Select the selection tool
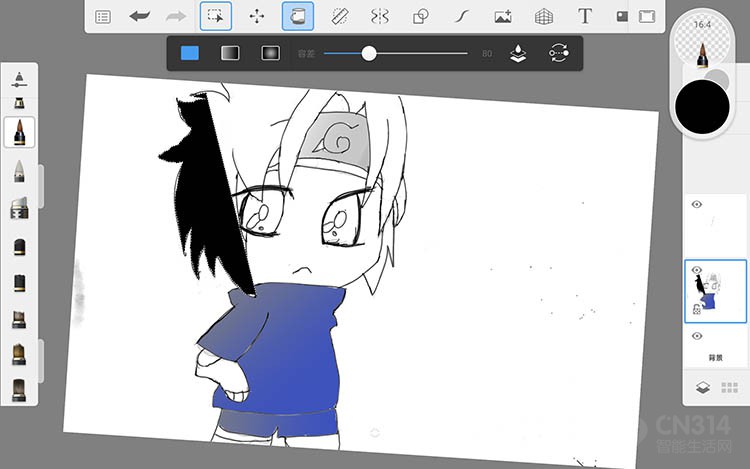This screenshot has width=750, height=469. coord(216,16)
